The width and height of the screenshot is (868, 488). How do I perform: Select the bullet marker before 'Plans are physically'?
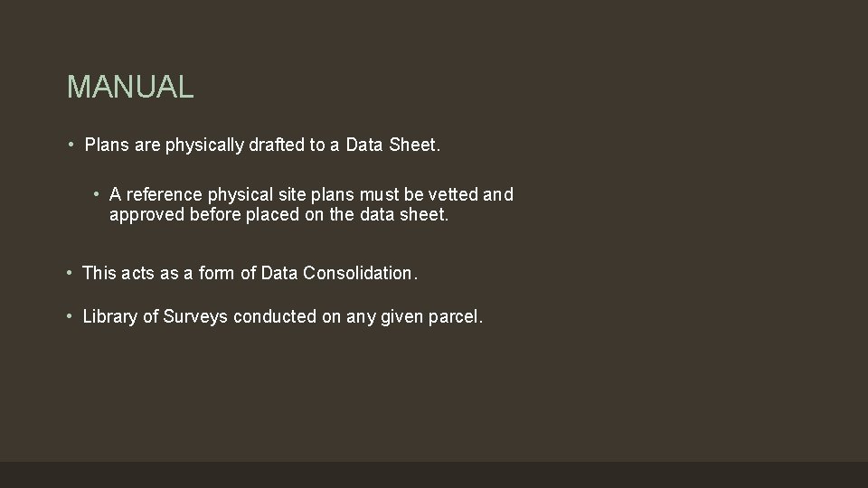(71, 145)
